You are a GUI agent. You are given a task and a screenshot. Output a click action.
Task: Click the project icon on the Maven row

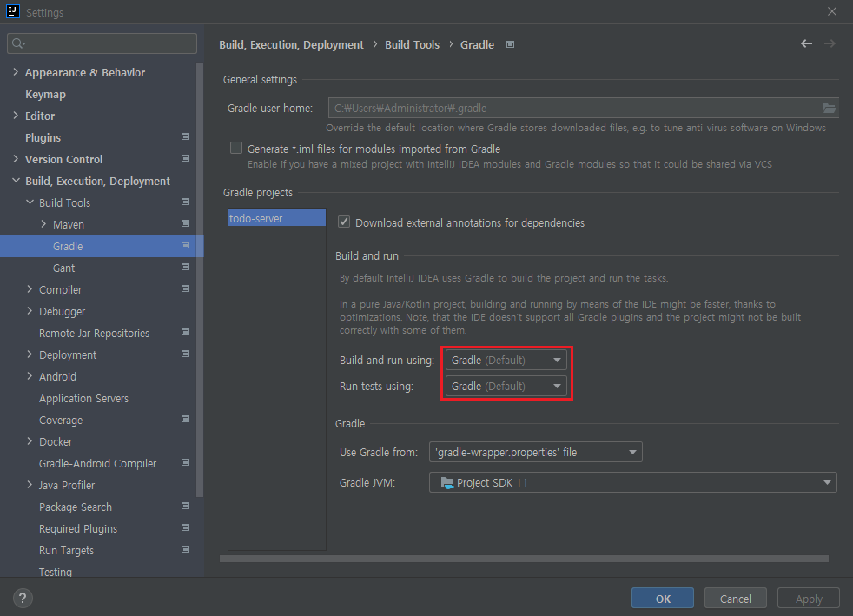(x=186, y=223)
